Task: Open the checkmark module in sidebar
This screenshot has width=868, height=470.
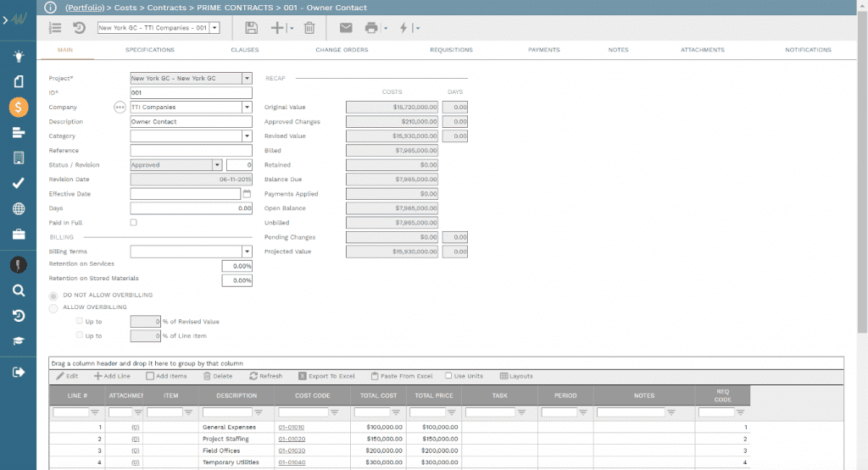Action: point(19,183)
